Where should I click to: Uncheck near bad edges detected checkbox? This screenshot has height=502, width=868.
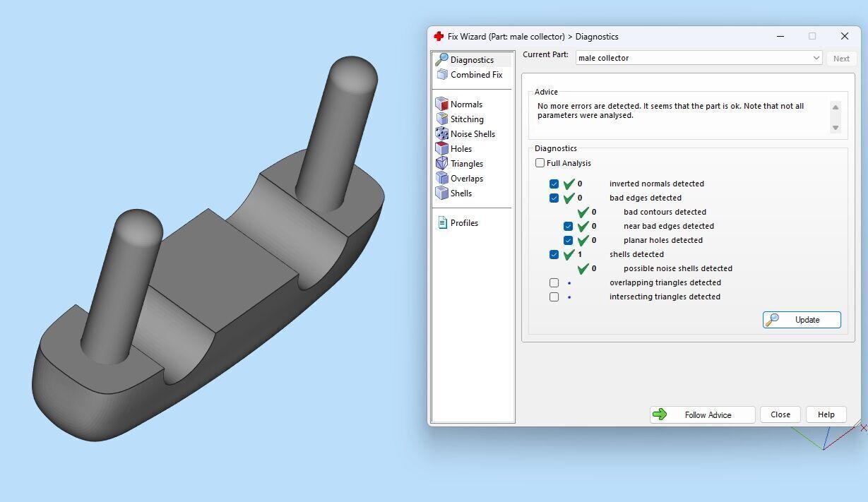[568, 226]
